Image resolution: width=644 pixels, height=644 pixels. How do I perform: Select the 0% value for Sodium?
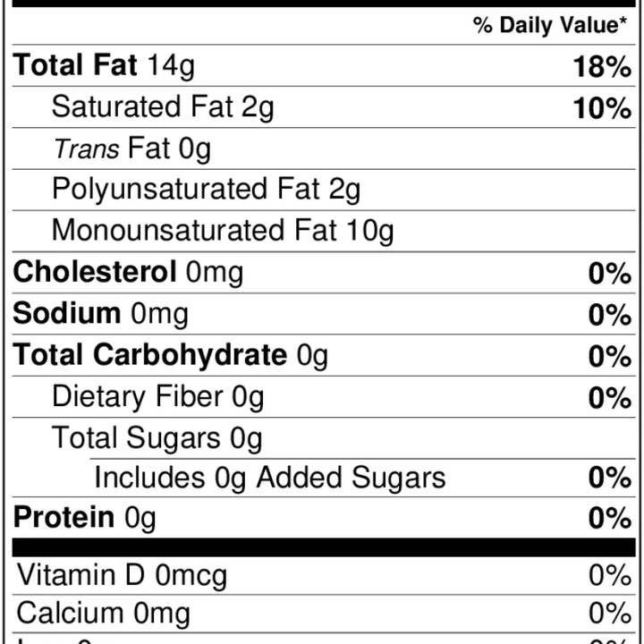coord(610,315)
